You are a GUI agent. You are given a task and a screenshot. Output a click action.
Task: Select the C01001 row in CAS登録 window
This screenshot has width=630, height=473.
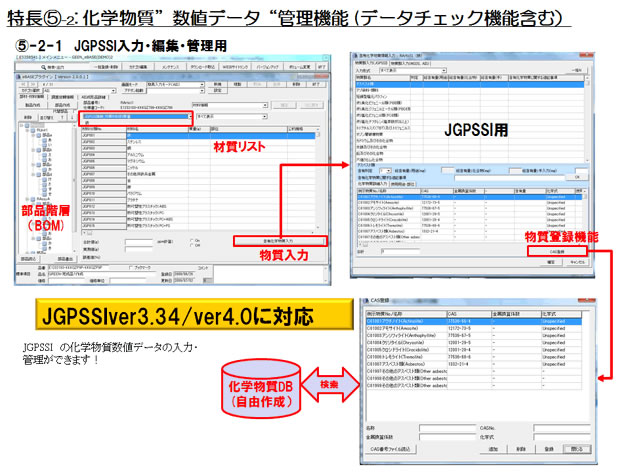[474, 321]
